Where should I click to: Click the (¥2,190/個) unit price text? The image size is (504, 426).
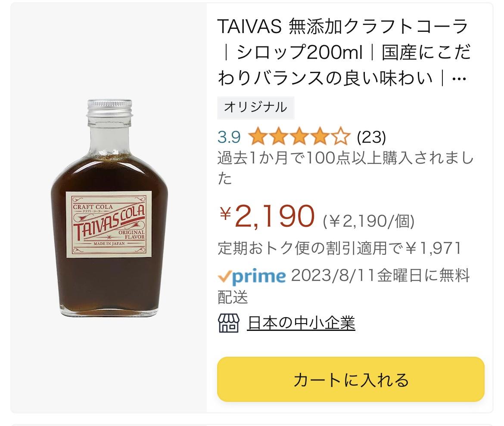coord(368,221)
